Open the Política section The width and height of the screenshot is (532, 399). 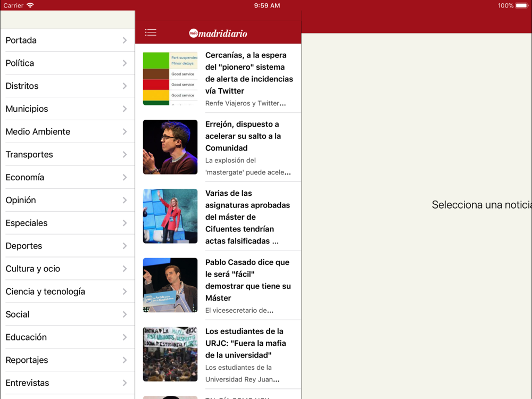[20, 63]
